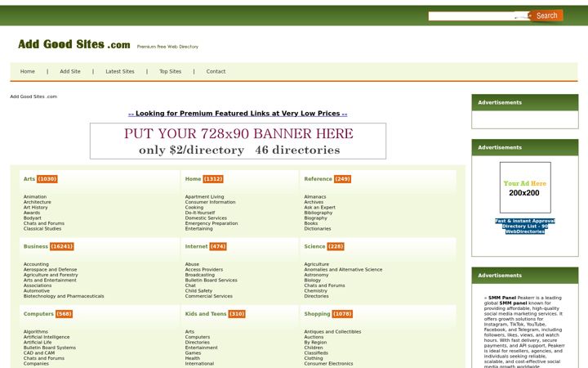Select Agriculture and Forestry subcategory
The image size is (588, 368).
51,275
